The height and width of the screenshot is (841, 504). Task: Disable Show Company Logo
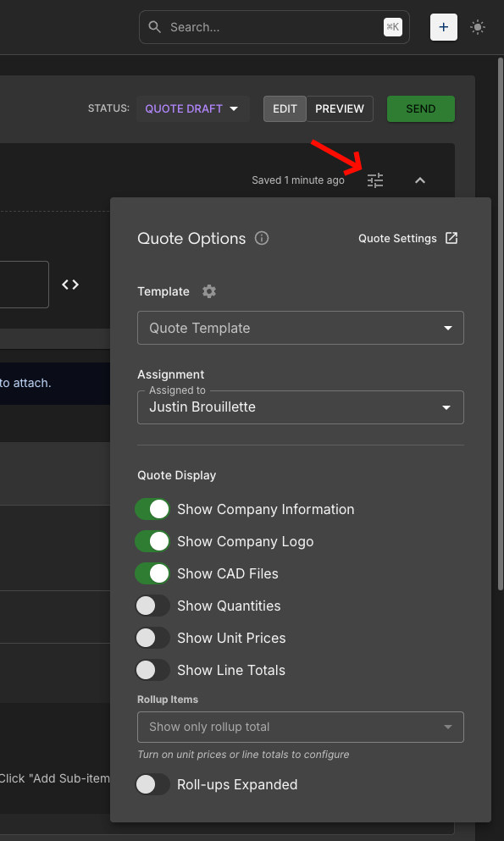click(152, 541)
